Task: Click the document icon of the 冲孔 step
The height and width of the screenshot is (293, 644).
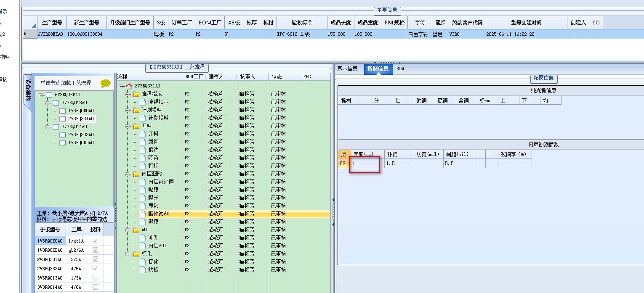Action: click(x=143, y=238)
